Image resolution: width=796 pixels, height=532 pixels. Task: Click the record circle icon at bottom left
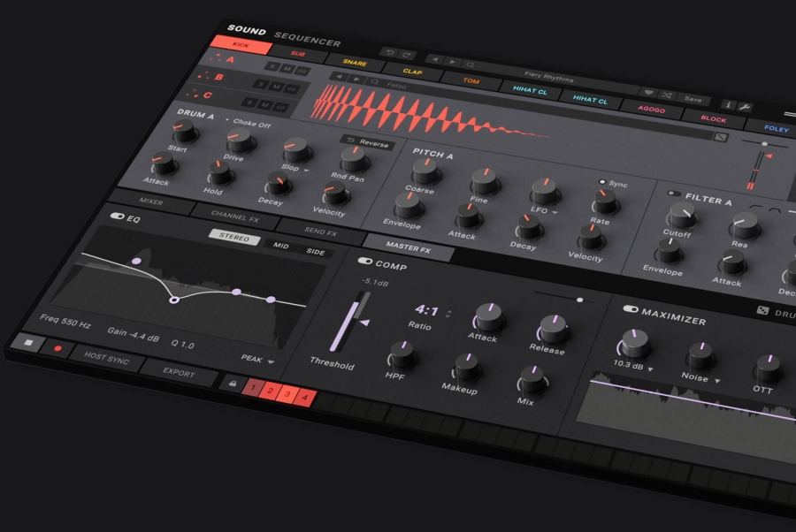click(57, 347)
